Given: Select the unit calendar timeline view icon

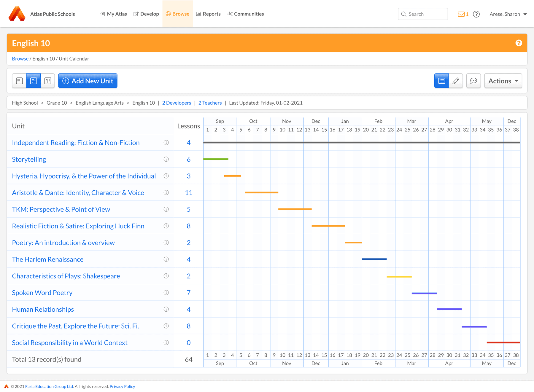Looking at the screenshot, I should tap(34, 81).
